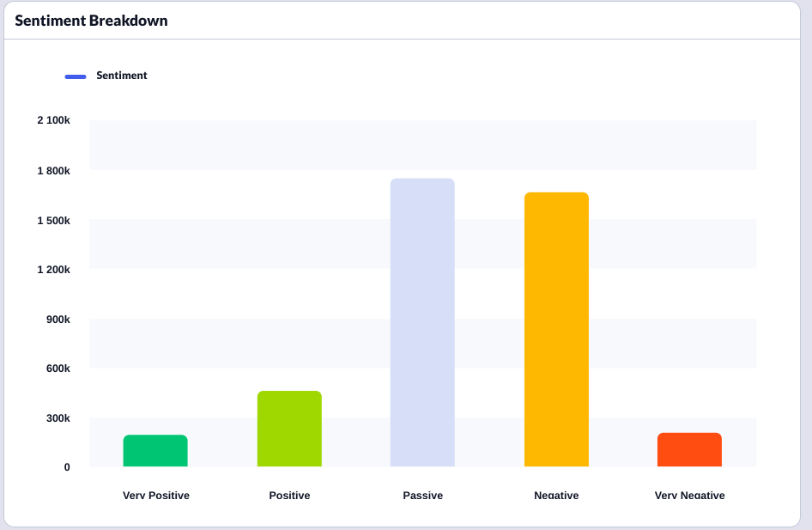The height and width of the screenshot is (530, 812).
Task: Click the Positive x-axis label
Action: click(289, 496)
